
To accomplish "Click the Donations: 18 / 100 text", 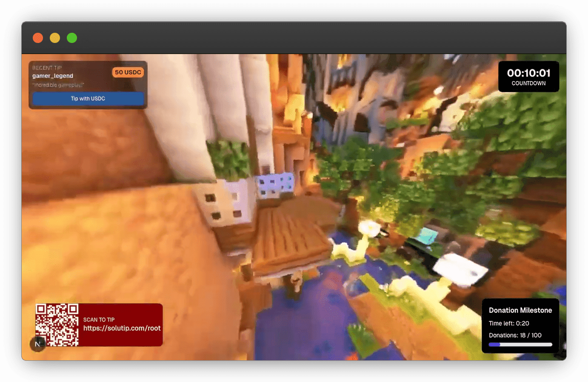I will click(515, 335).
